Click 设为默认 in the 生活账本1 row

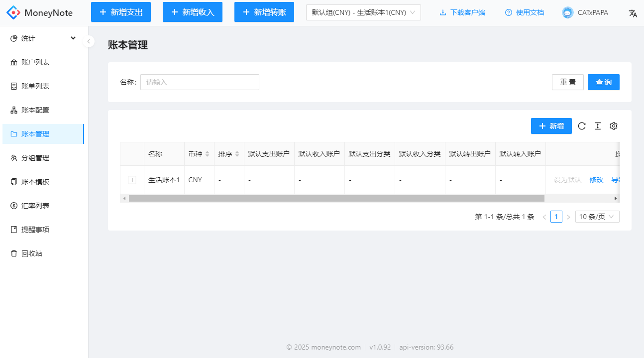pos(567,180)
